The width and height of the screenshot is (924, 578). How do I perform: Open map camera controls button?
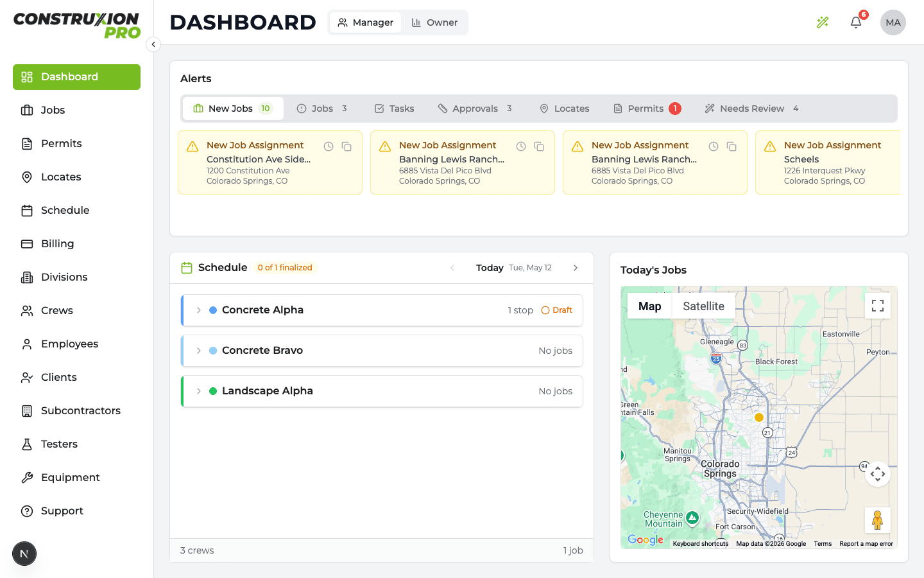(x=878, y=474)
